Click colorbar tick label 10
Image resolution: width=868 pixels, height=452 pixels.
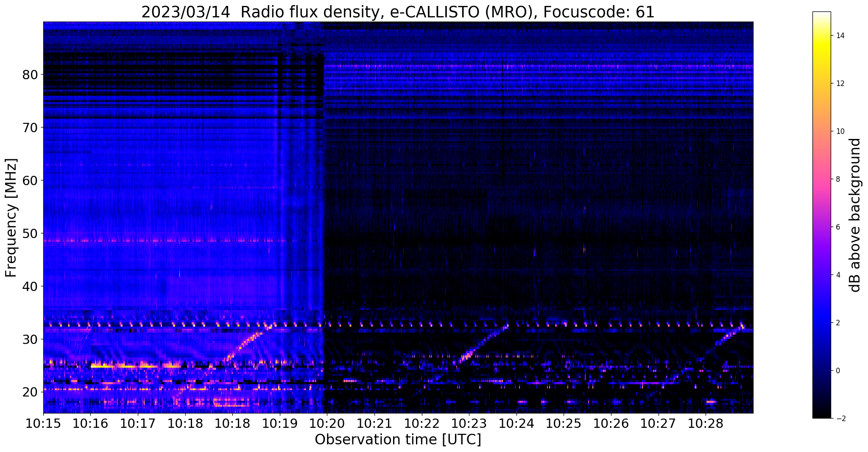[840, 131]
